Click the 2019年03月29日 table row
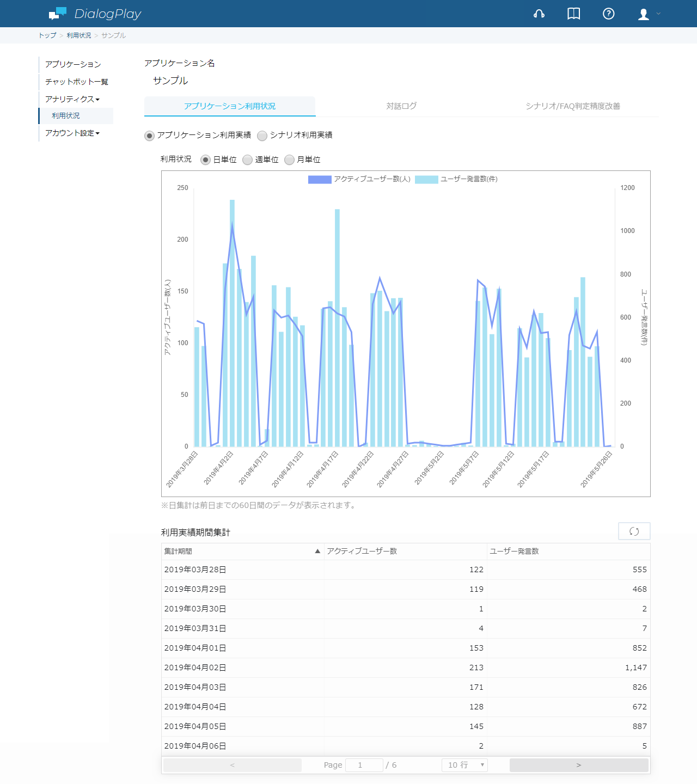 pos(406,589)
